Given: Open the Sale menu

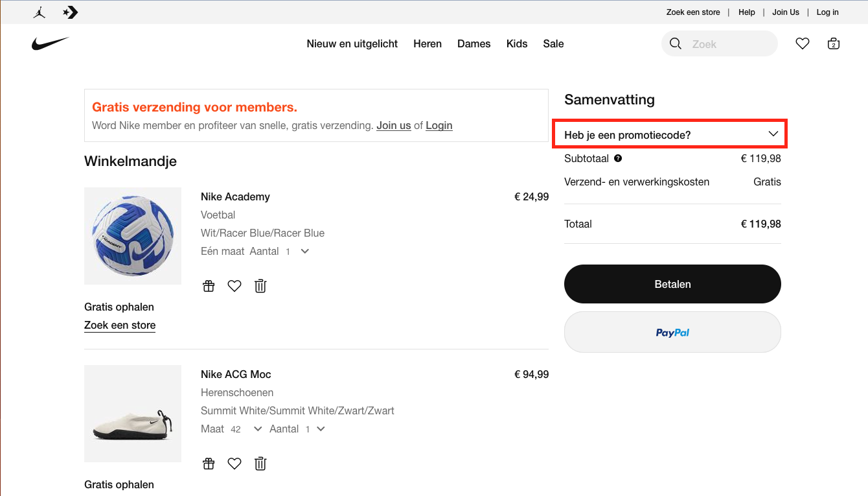Looking at the screenshot, I should (553, 43).
